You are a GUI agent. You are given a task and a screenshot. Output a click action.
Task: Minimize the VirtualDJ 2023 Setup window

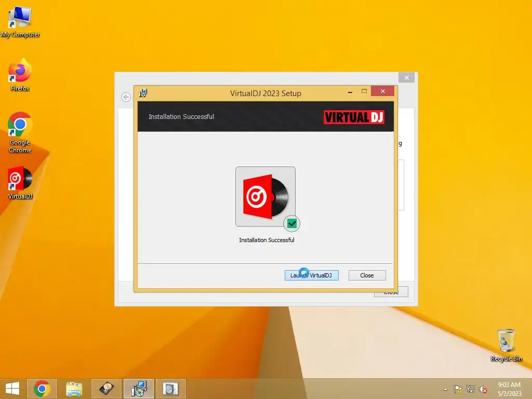(x=350, y=91)
